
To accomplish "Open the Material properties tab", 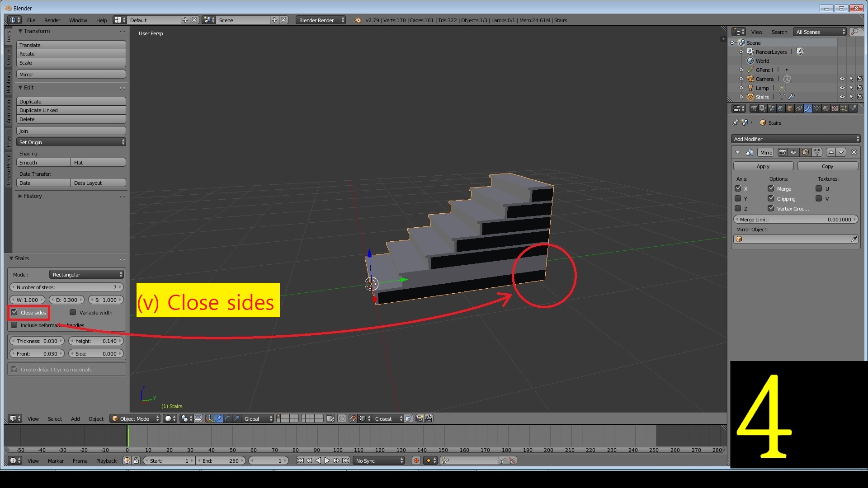I will (x=826, y=108).
